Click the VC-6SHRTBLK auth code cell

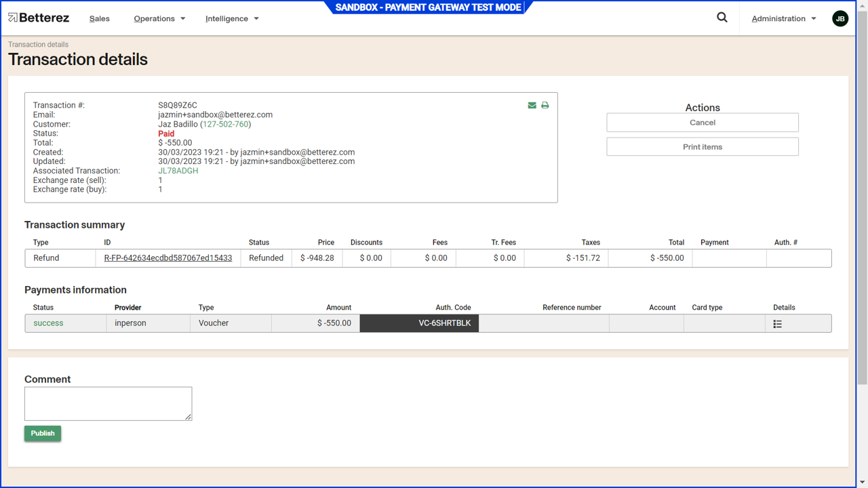coord(419,323)
